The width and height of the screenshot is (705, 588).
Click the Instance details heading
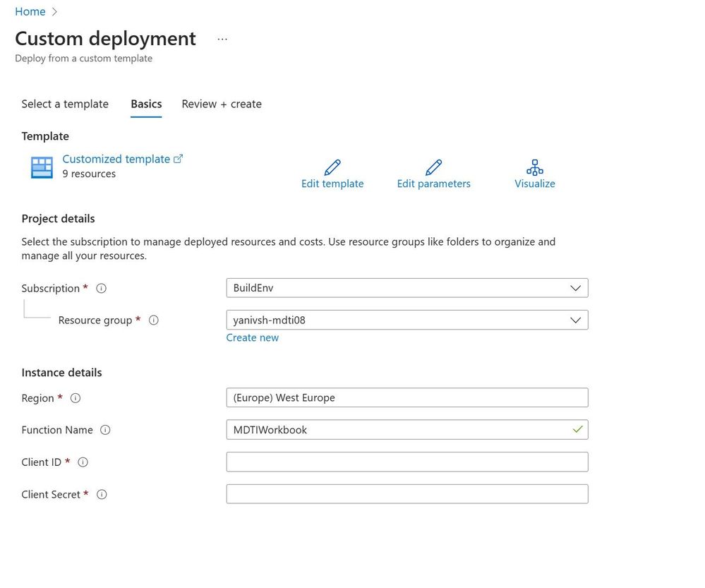[61, 373]
